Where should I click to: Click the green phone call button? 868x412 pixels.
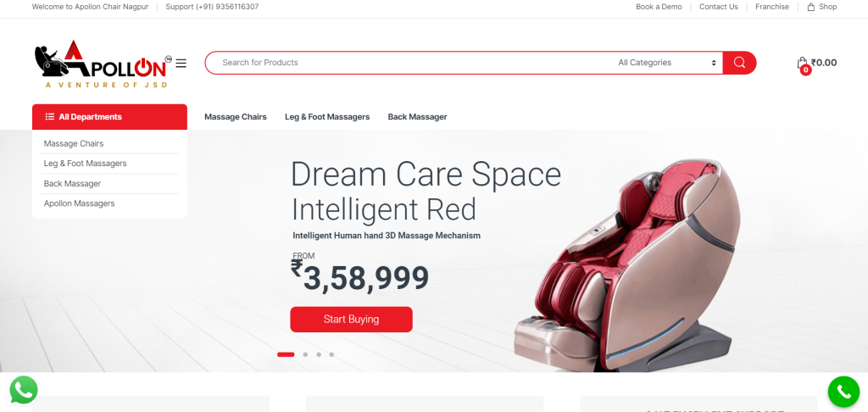843,392
